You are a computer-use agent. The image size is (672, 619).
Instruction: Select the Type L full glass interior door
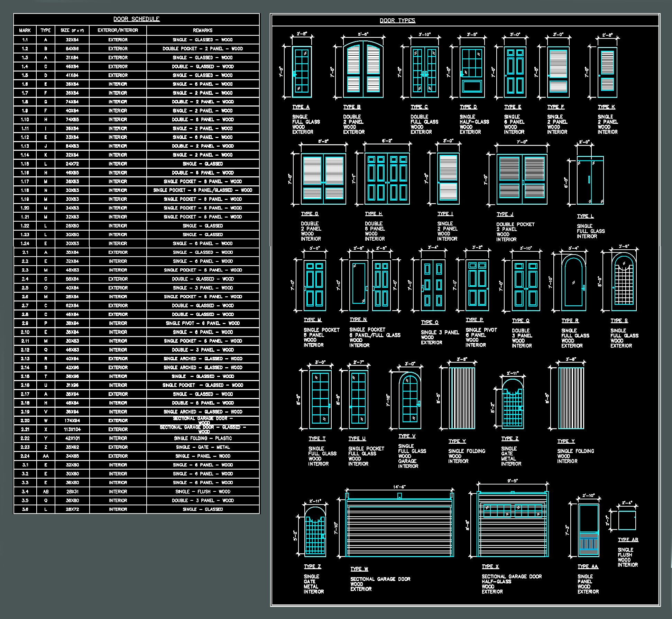click(x=590, y=181)
